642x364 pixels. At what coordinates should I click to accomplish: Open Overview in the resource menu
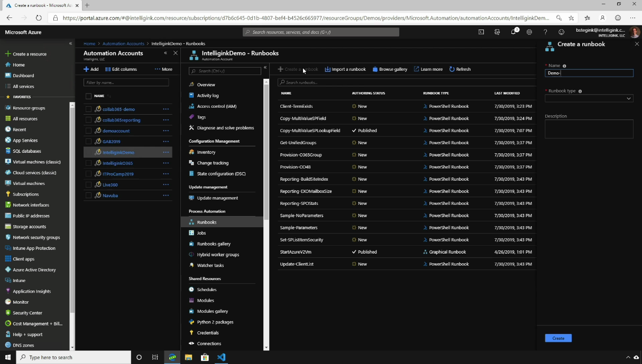[x=202, y=85]
